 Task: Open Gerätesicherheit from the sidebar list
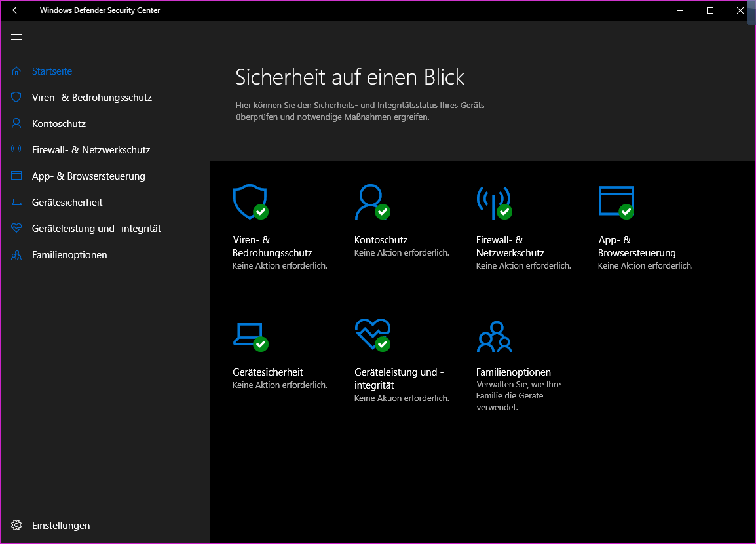pos(67,203)
